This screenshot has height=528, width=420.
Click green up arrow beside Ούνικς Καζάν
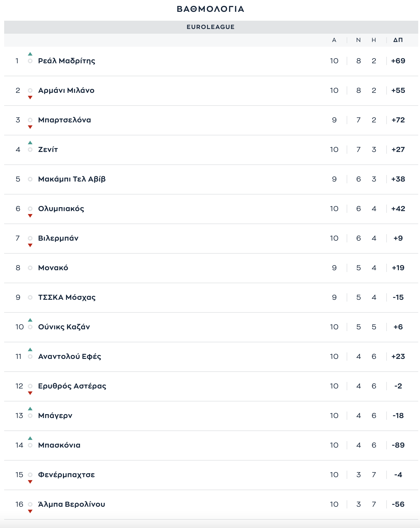coord(30,320)
